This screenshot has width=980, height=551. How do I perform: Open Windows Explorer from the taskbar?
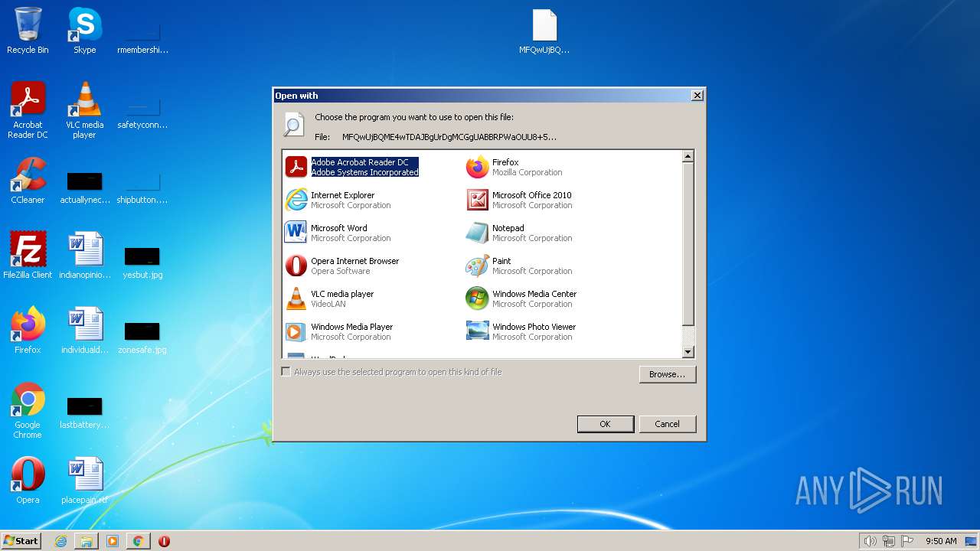[87, 541]
